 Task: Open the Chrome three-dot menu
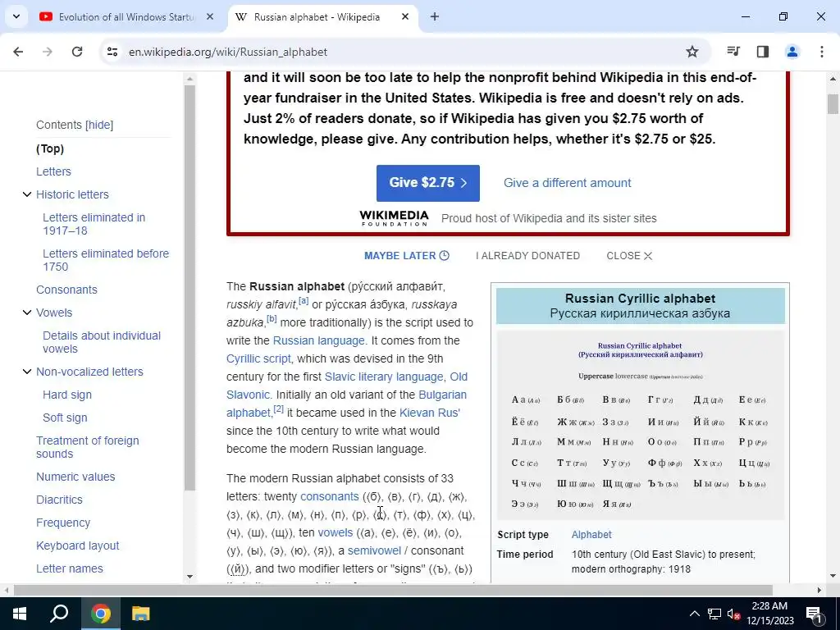click(822, 52)
